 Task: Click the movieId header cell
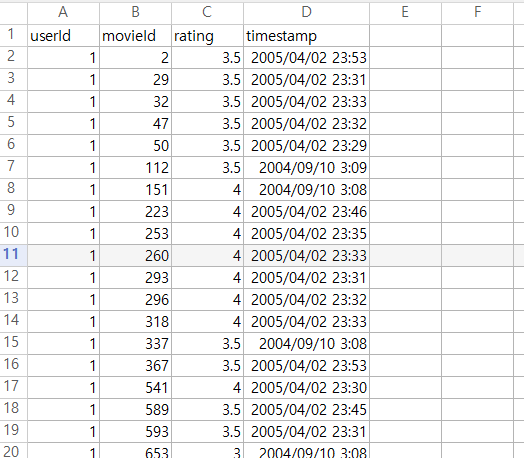pos(135,35)
